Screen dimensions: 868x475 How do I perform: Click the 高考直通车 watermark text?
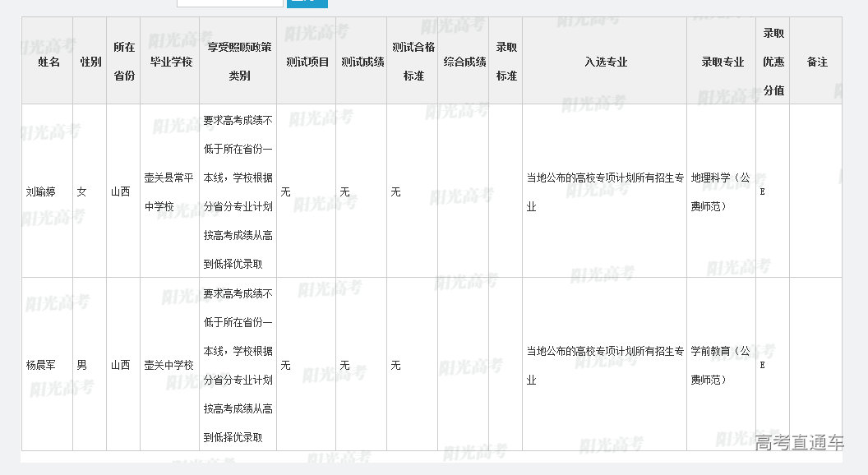[x=799, y=443]
